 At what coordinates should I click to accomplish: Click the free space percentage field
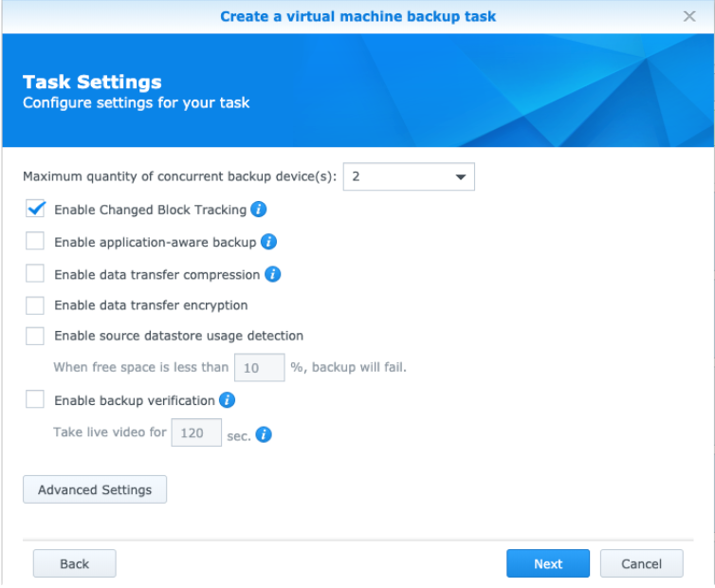[260, 367]
